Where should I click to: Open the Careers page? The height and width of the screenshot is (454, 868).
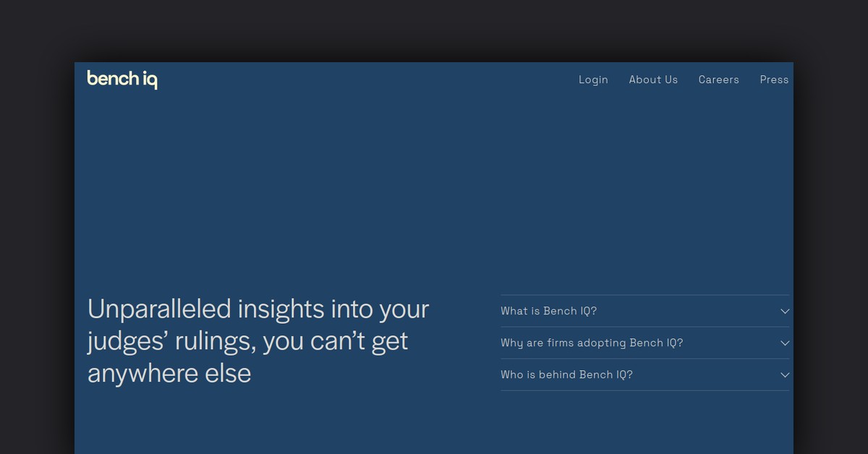[x=718, y=80]
